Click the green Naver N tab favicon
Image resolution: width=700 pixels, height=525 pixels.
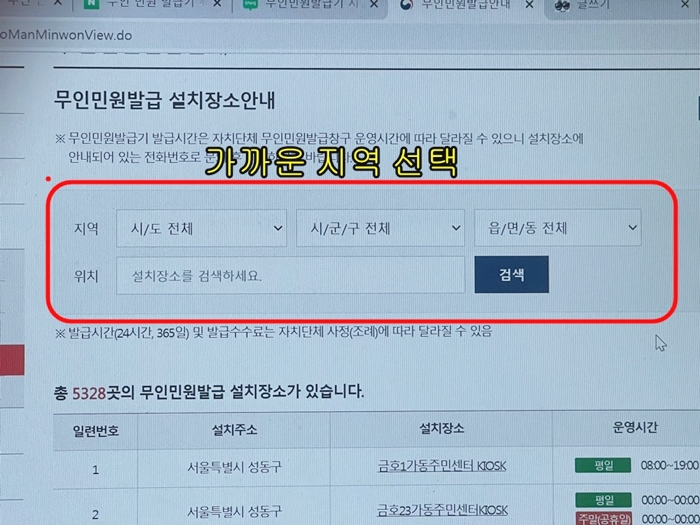coord(92,4)
